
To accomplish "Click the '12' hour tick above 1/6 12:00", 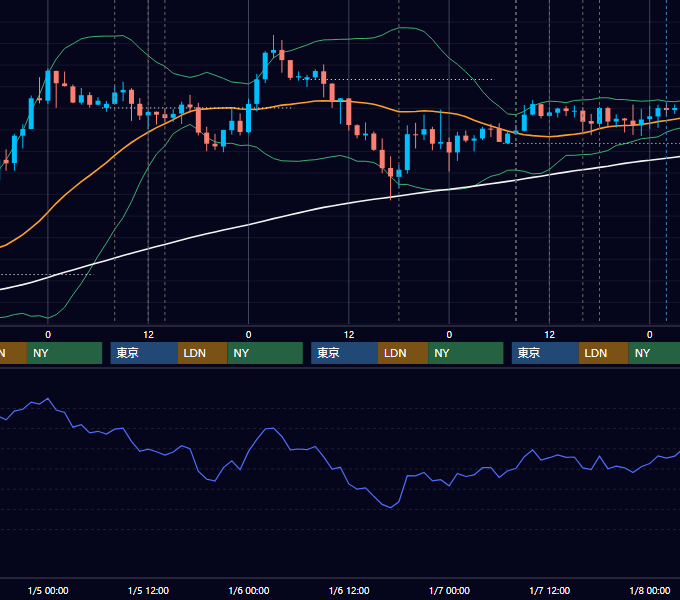I will (349, 335).
